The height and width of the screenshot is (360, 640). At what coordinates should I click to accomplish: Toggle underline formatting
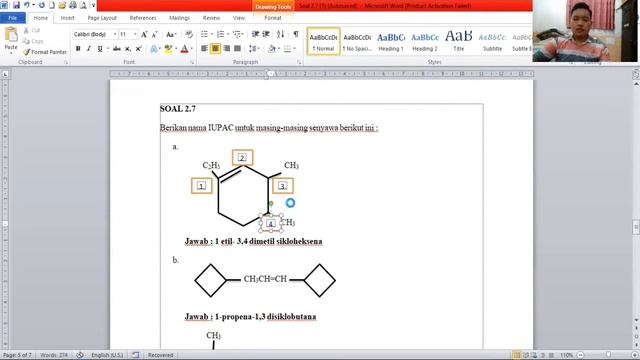[x=100, y=49]
